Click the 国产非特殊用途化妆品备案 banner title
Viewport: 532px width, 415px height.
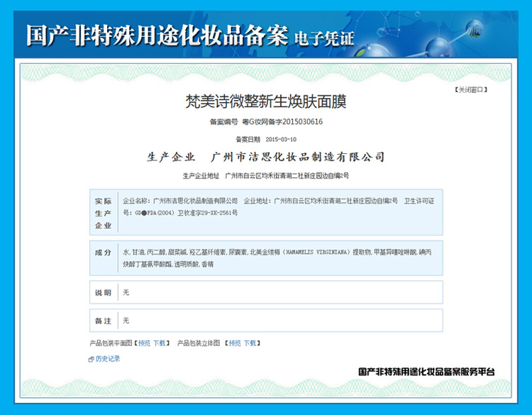point(157,35)
